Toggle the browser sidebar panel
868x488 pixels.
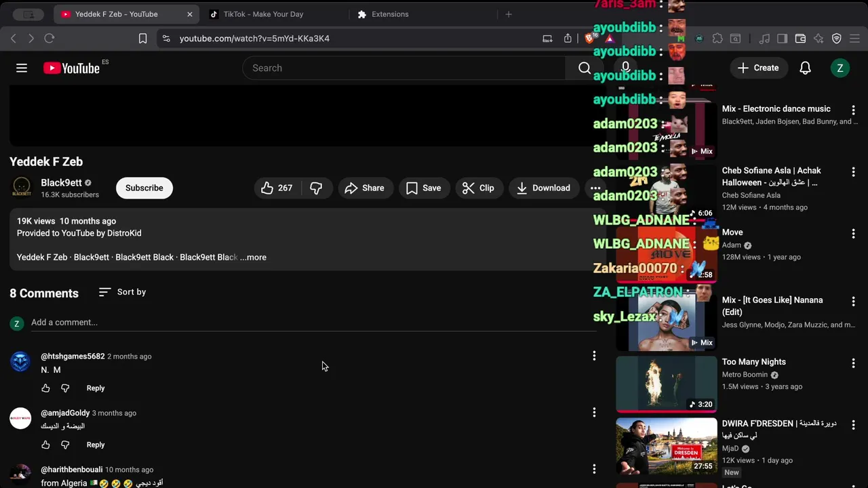(x=782, y=39)
